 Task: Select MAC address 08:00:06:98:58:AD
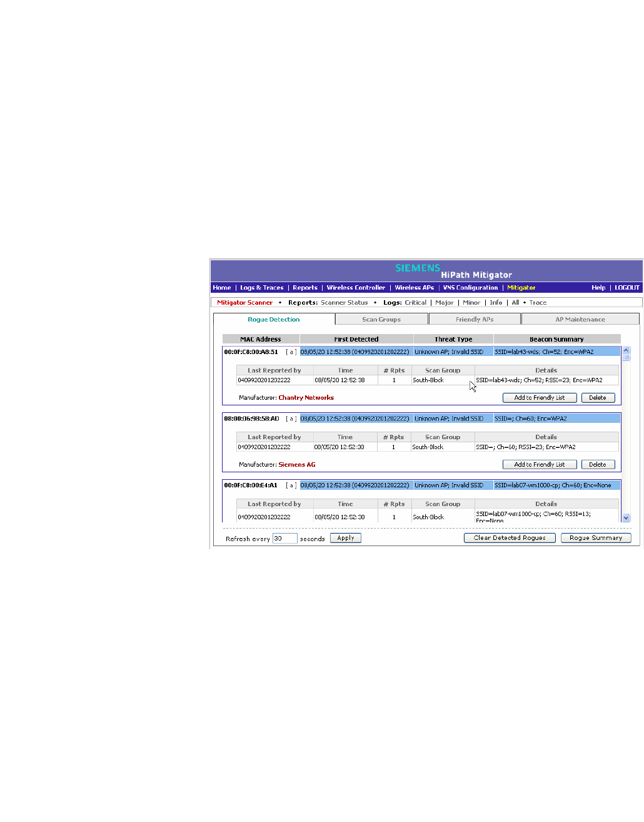point(251,419)
